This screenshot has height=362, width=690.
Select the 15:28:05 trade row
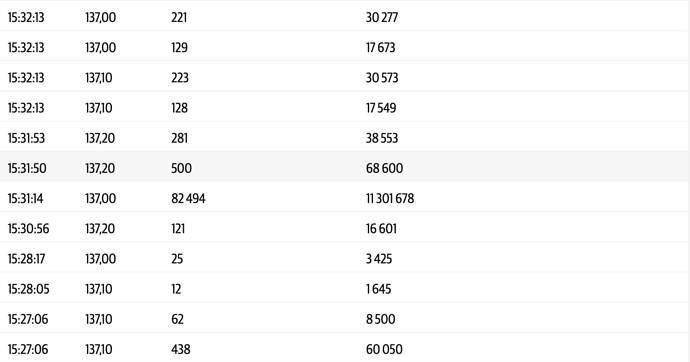point(345,289)
